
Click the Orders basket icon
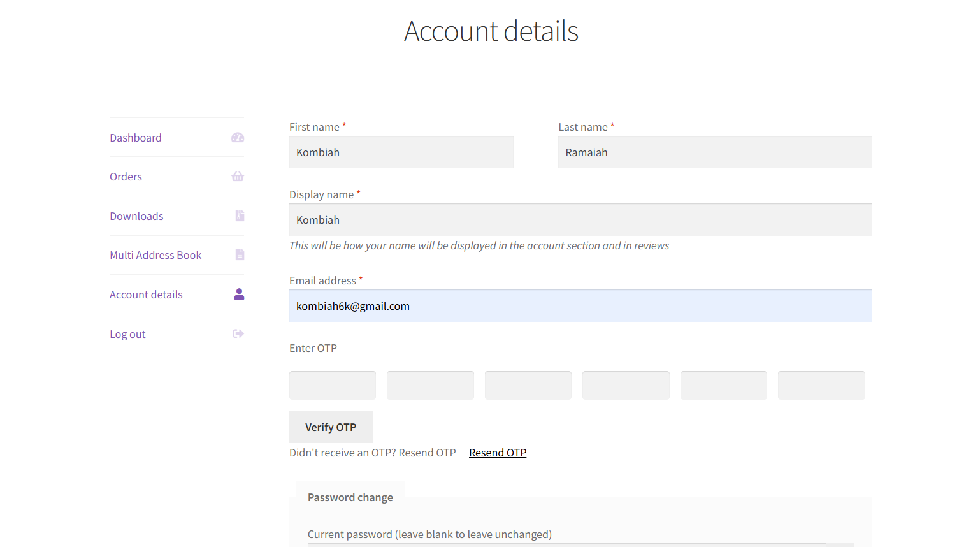coord(238,177)
